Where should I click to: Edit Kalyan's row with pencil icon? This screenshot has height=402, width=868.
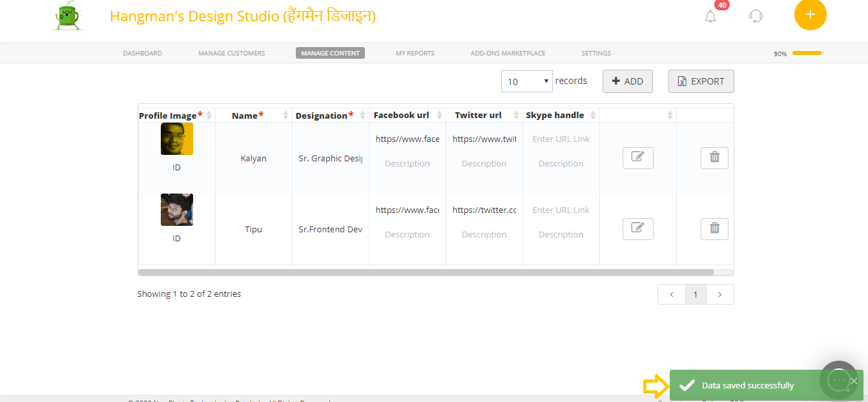tap(637, 158)
